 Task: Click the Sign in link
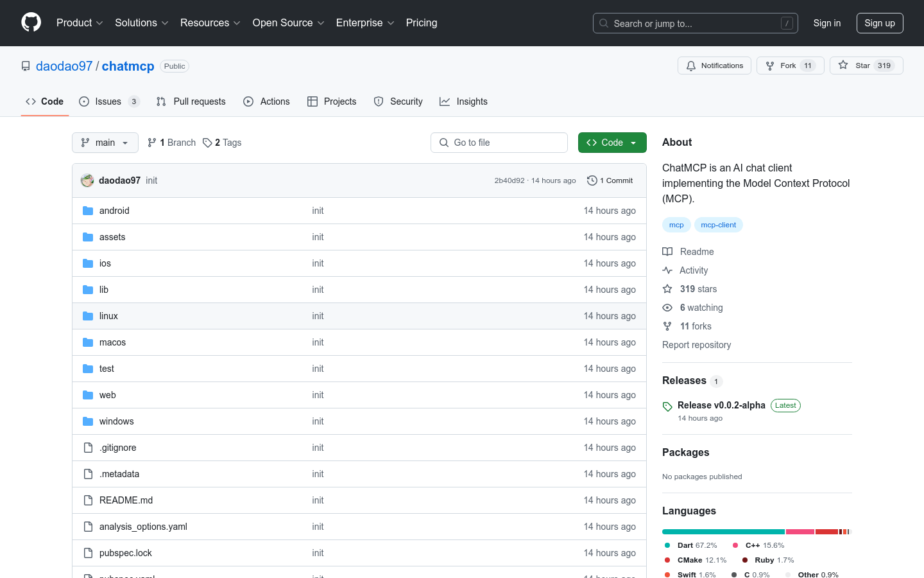point(827,23)
